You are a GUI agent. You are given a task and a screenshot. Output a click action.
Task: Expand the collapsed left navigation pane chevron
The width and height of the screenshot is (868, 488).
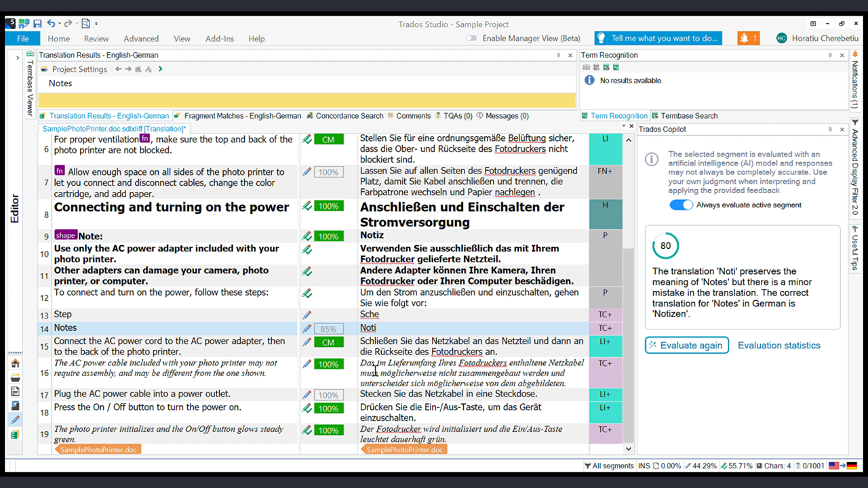[17, 58]
